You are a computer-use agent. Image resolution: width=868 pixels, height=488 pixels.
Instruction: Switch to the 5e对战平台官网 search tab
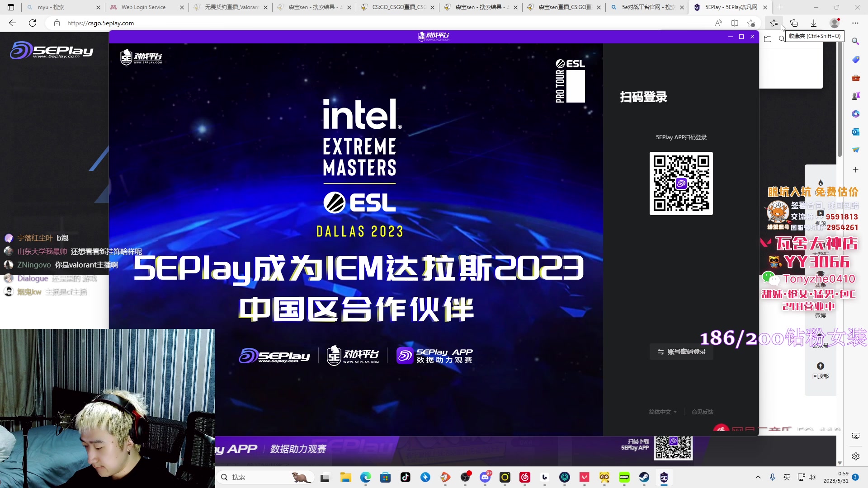click(647, 7)
